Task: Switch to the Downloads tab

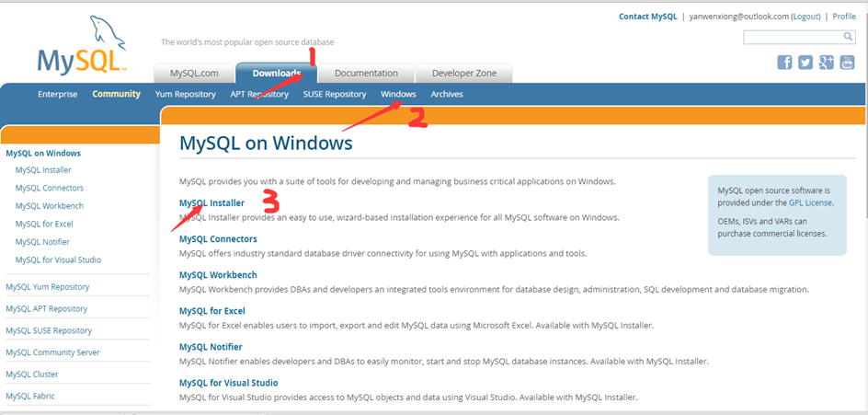Action: (x=276, y=73)
